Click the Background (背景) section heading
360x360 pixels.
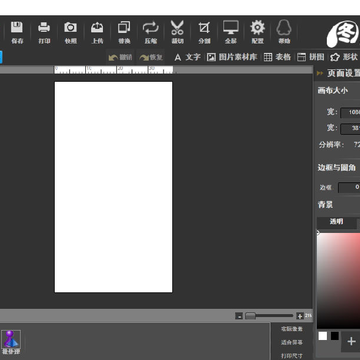click(x=325, y=205)
